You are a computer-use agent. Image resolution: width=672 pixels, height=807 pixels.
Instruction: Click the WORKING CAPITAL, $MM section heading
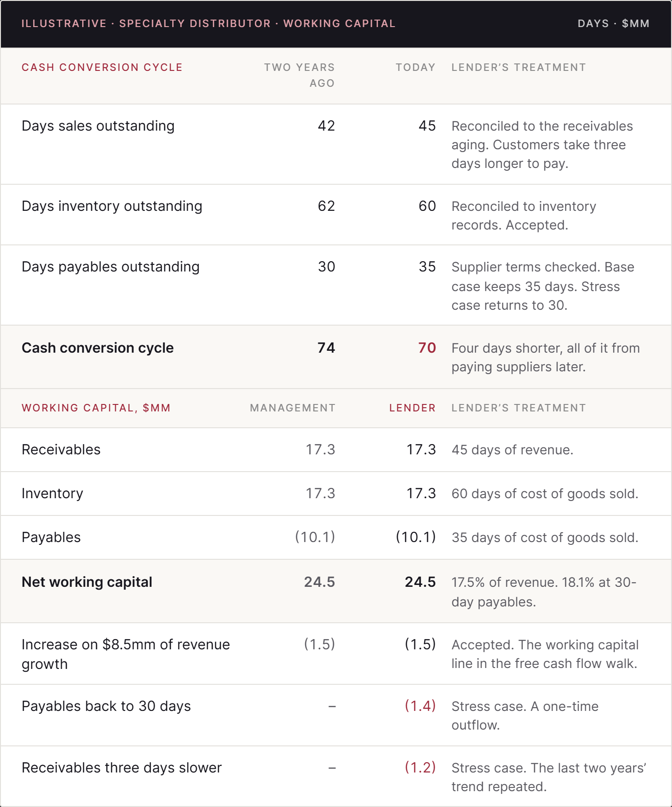pos(96,408)
